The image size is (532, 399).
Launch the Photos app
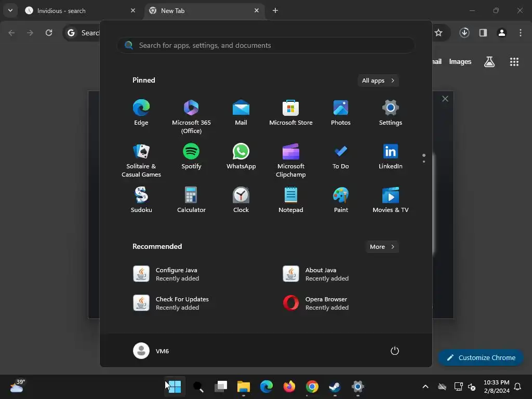[x=341, y=113]
